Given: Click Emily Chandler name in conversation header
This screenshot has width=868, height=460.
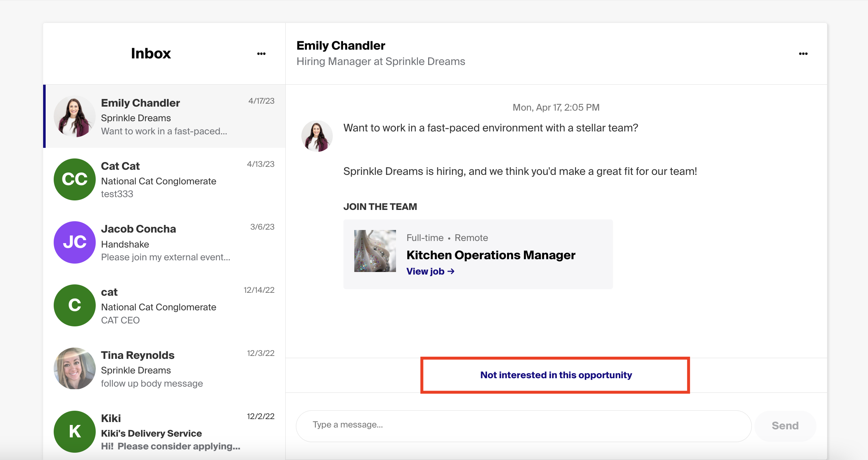Looking at the screenshot, I should (x=340, y=45).
